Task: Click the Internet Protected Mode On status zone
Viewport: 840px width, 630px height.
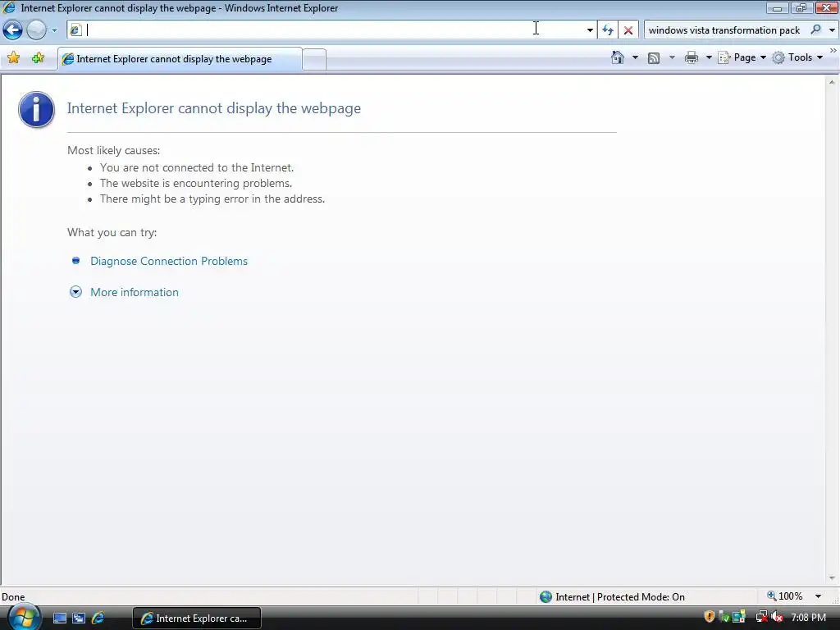Action: point(620,597)
